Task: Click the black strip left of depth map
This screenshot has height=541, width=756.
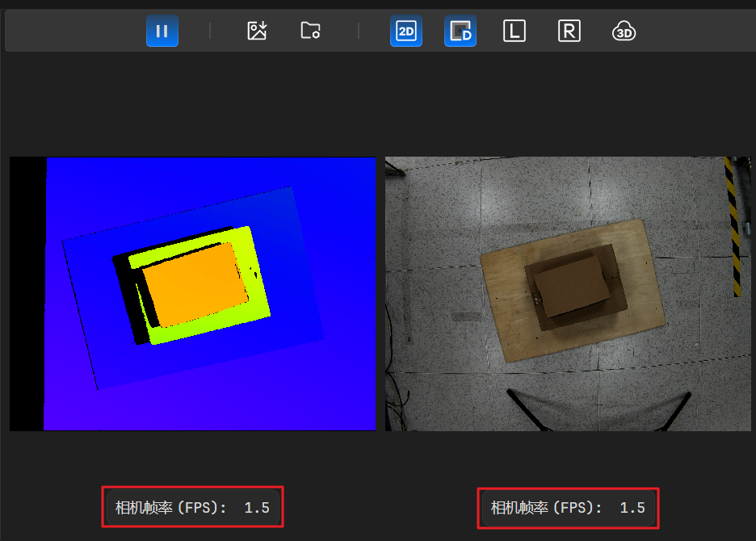Action: (x=26, y=294)
